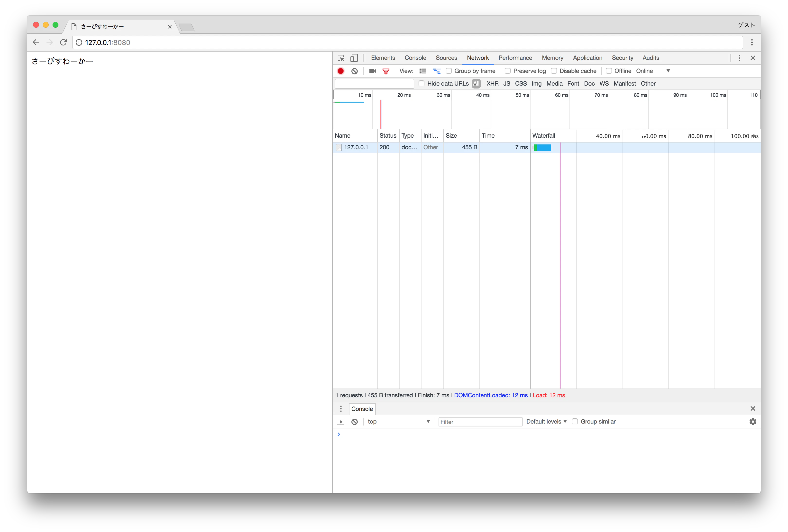Switch to the Sources tab

coord(446,58)
